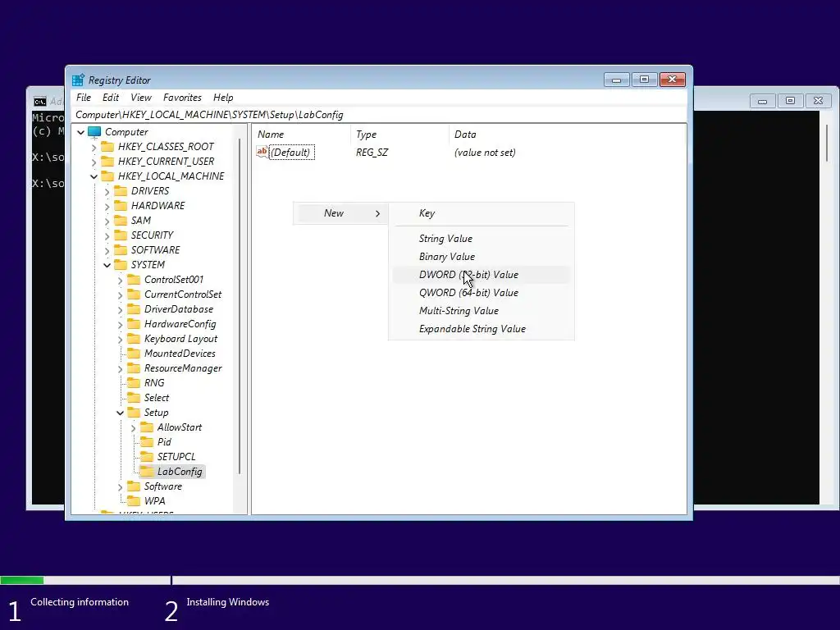Click the HardwareConfig folder icon
Screen dimensions: 840x630
(x=134, y=323)
